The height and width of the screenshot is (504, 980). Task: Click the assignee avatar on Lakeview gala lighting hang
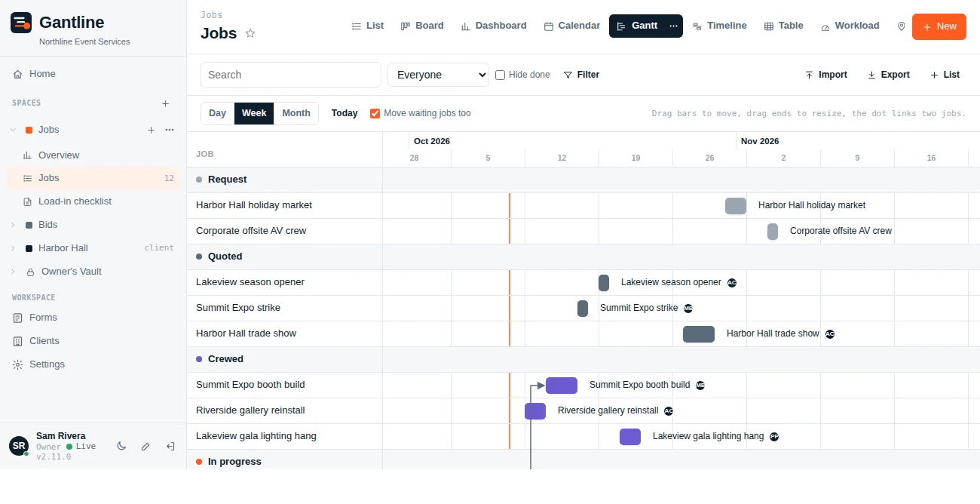coord(774,437)
